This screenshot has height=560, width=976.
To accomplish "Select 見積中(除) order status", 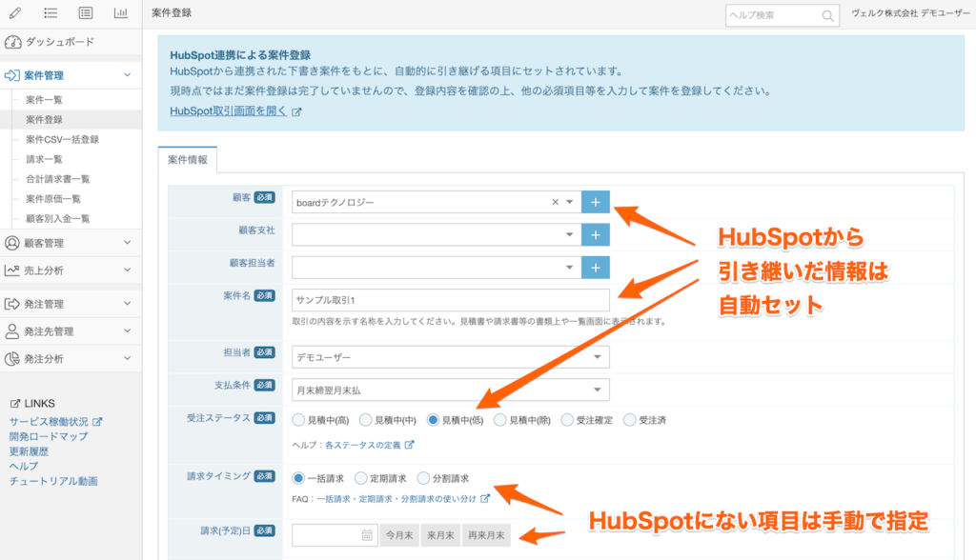I will coord(499,420).
